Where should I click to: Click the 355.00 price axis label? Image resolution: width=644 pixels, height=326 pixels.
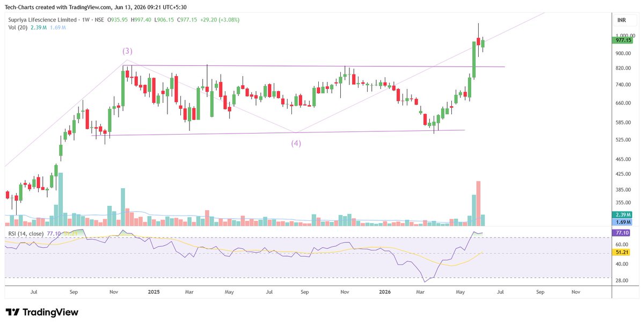(x=623, y=203)
